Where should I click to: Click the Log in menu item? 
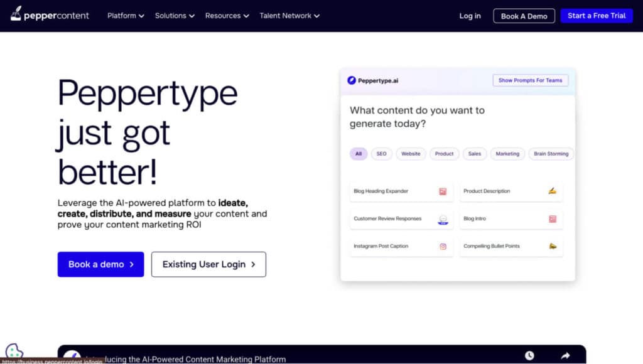[x=470, y=16]
